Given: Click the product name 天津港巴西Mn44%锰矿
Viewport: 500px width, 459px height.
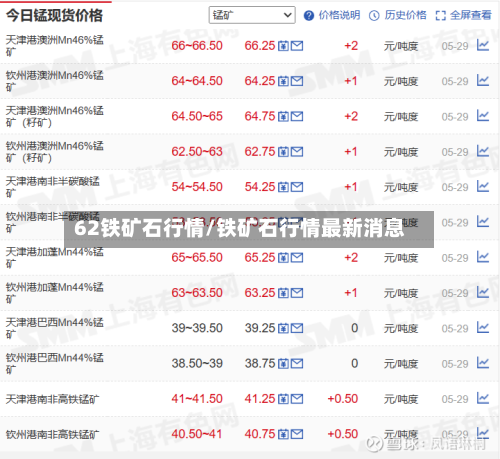Looking at the screenshot, I should click(55, 328).
